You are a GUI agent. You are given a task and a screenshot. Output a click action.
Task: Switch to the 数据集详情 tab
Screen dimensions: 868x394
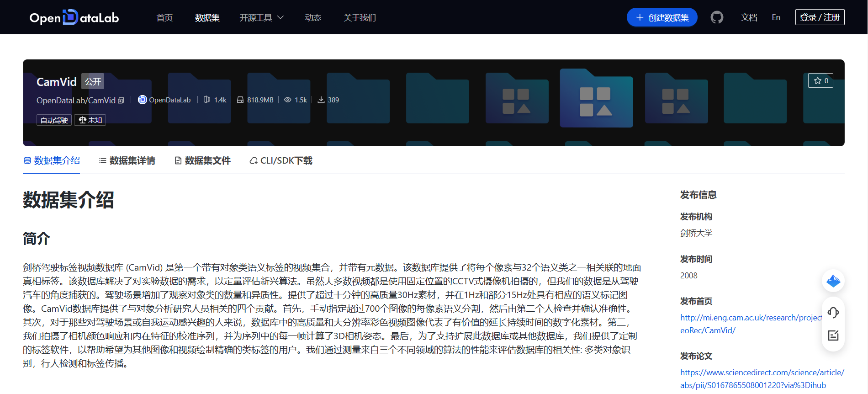pos(127,160)
